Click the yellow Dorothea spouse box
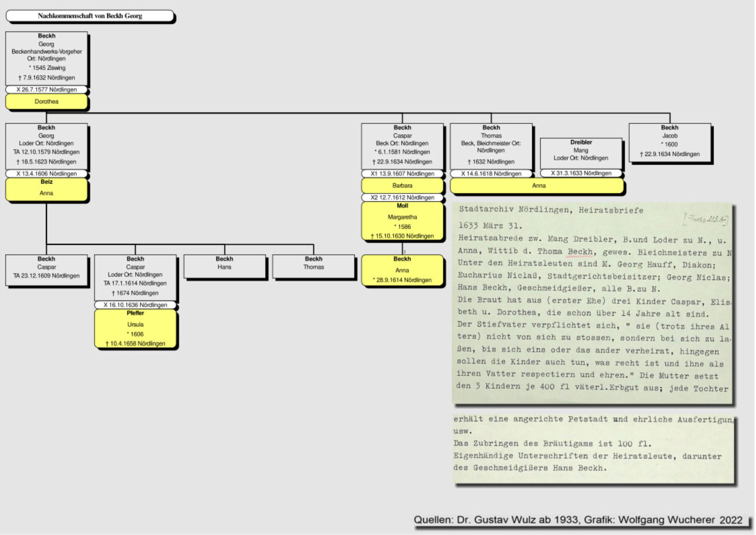 tap(46, 101)
